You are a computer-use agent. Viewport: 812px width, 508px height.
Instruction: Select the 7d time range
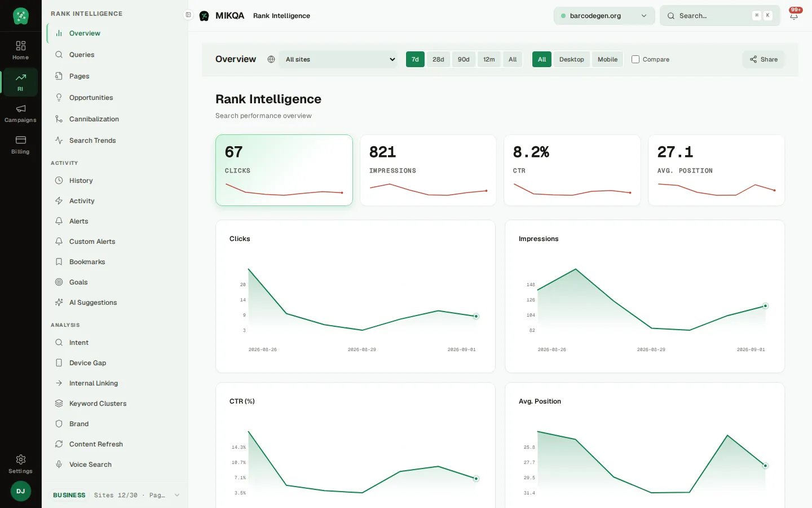(415, 59)
